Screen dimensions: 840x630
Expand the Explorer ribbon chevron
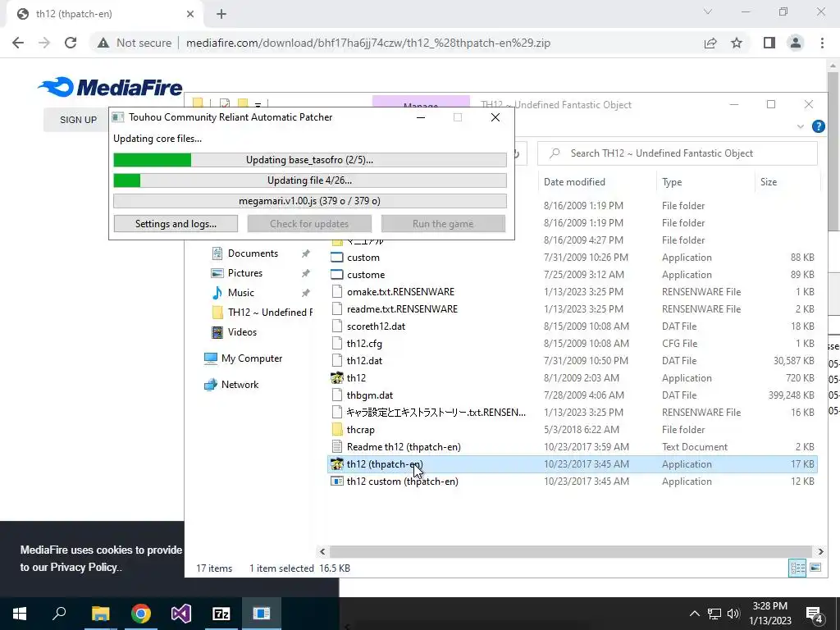801,126
